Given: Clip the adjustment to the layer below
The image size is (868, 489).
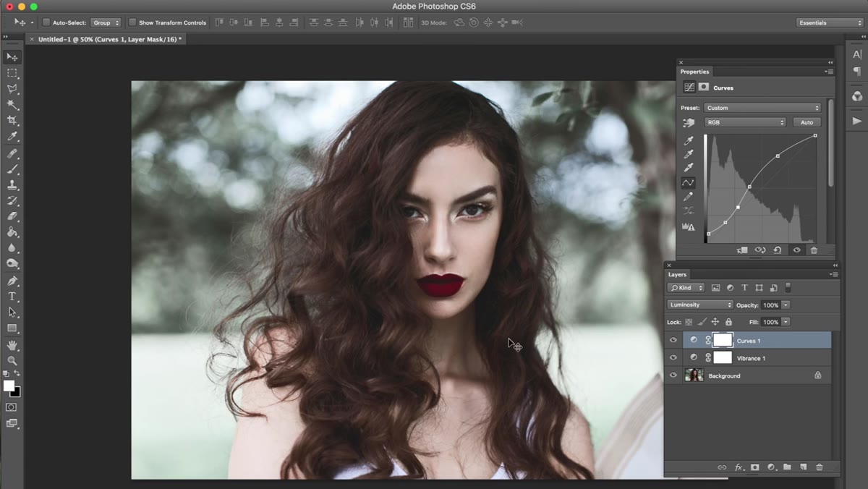Looking at the screenshot, I should (742, 250).
